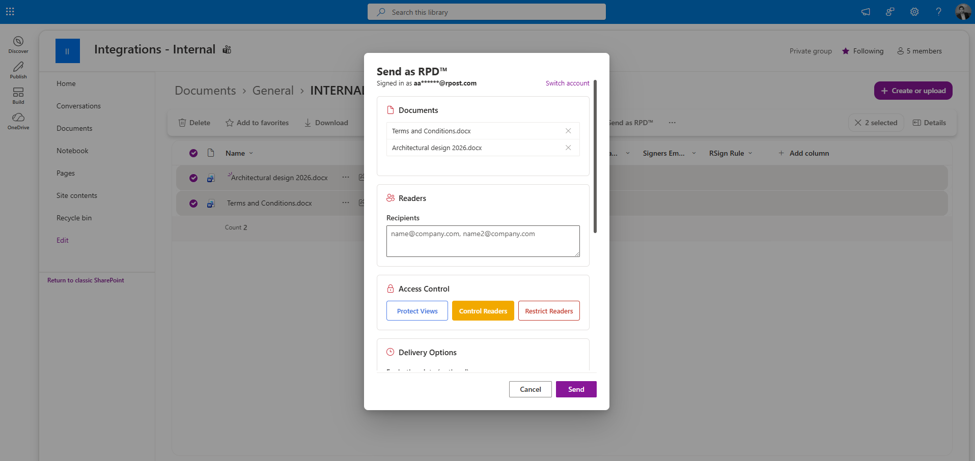This screenshot has width=975, height=461.
Task: Open the app launcher waffle icon
Action: (x=10, y=11)
